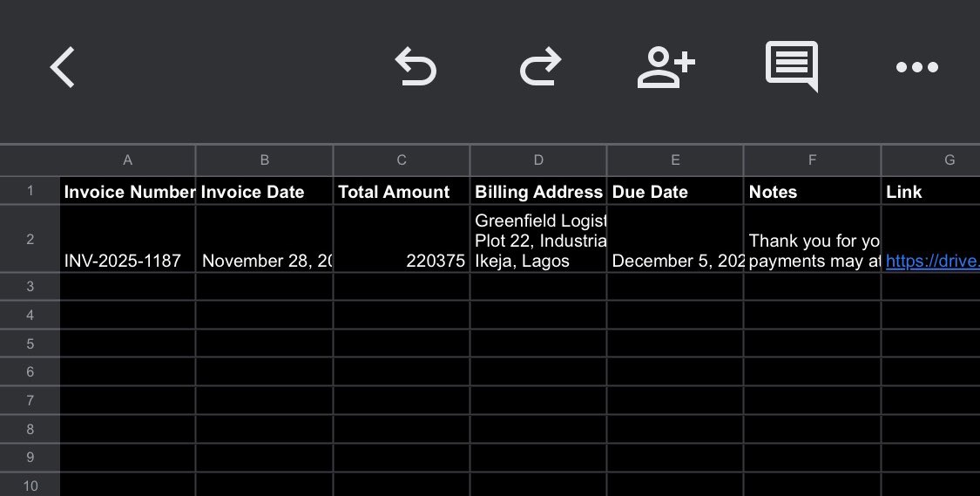Select row 3 header

point(30,287)
